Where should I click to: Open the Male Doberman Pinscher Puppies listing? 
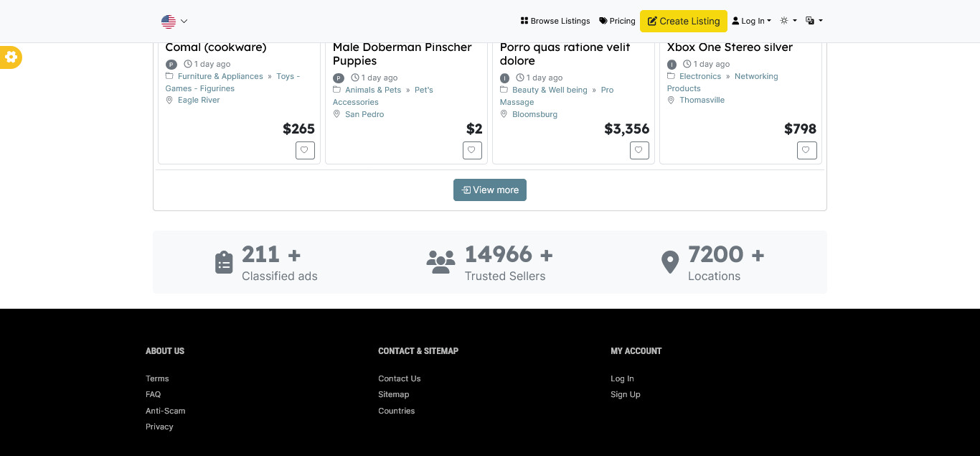point(402,54)
